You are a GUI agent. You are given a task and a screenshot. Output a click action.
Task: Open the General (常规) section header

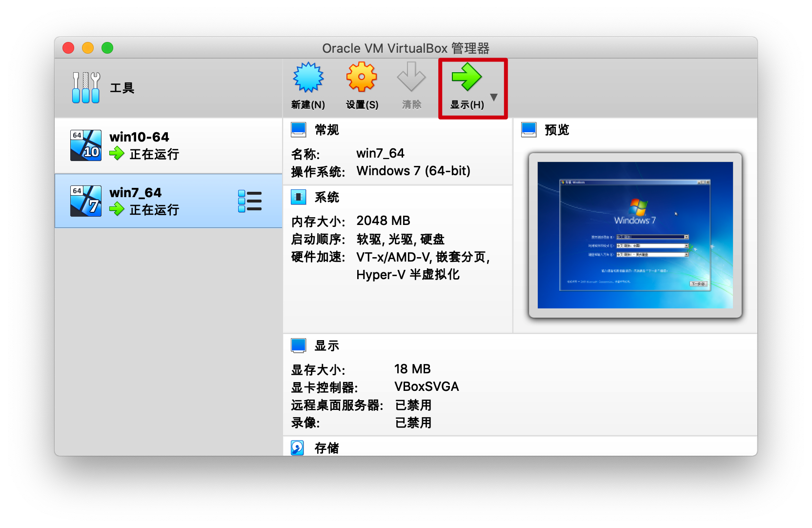click(326, 130)
